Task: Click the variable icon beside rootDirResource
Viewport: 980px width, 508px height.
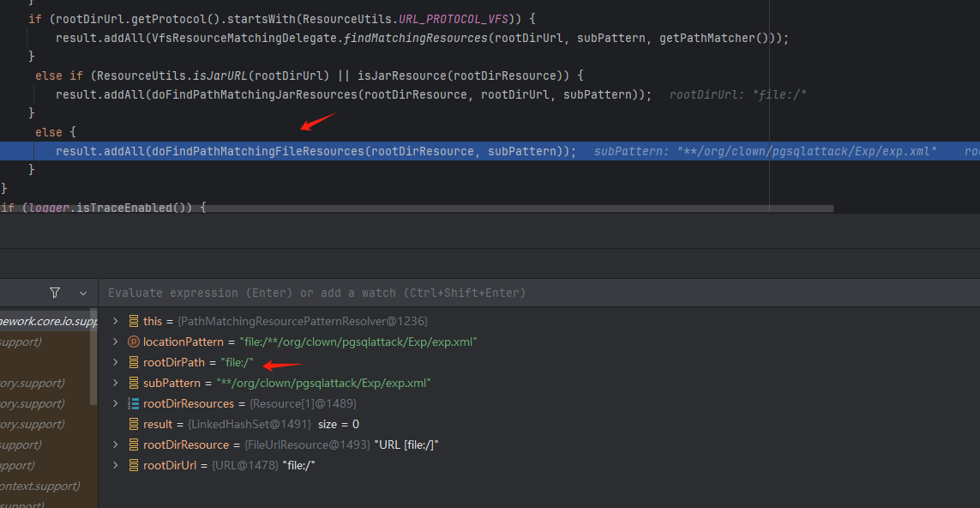Action: (x=133, y=444)
